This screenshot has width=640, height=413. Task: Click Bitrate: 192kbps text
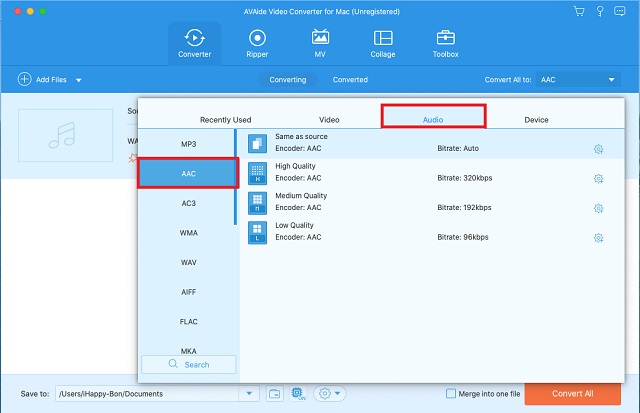(x=464, y=207)
